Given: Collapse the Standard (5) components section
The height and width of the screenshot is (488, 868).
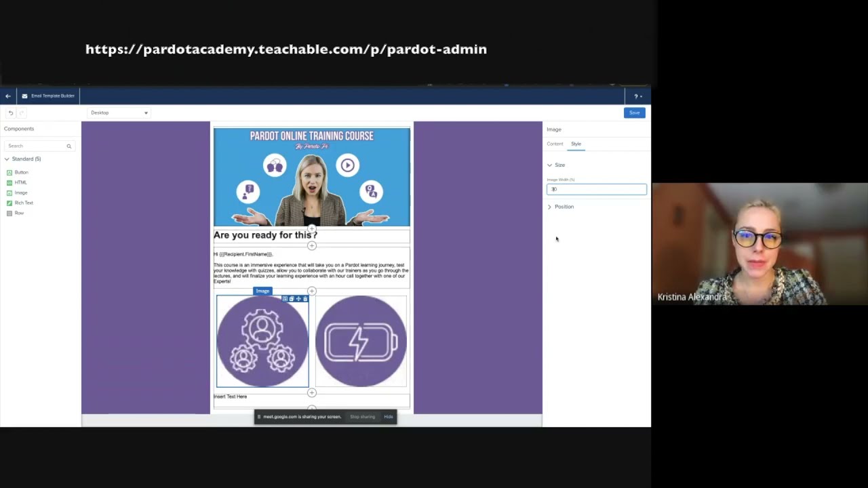Looking at the screenshot, I should pos(7,159).
